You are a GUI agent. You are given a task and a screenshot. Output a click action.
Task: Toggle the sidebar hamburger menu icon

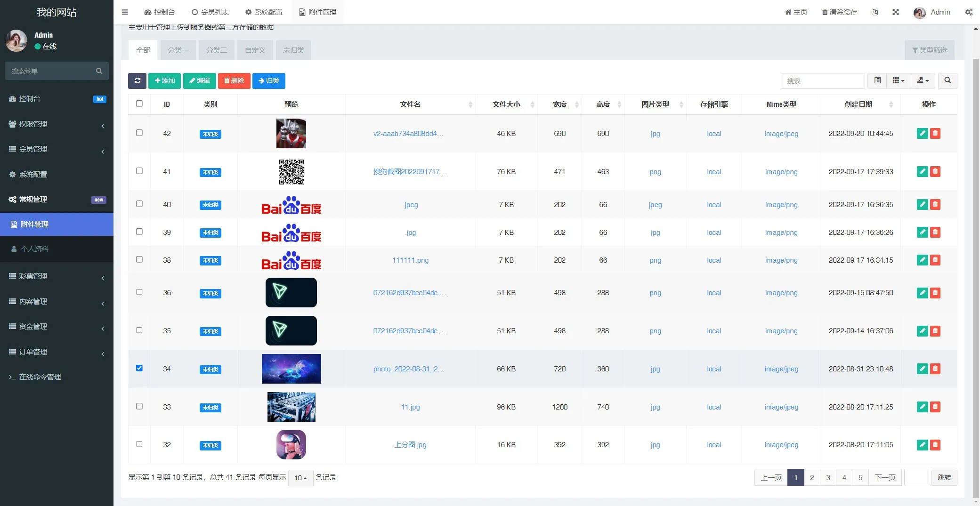click(x=125, y=12)
